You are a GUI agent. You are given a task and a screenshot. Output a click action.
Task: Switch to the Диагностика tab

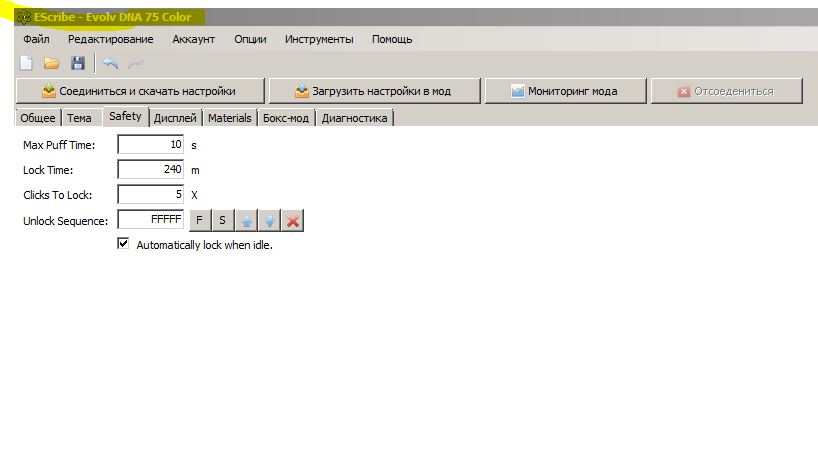tap(354, 118)
